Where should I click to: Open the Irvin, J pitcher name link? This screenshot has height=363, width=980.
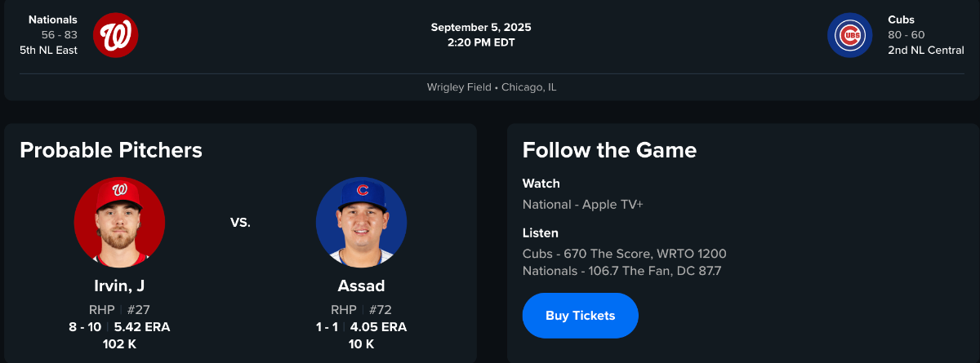point(119,286)
